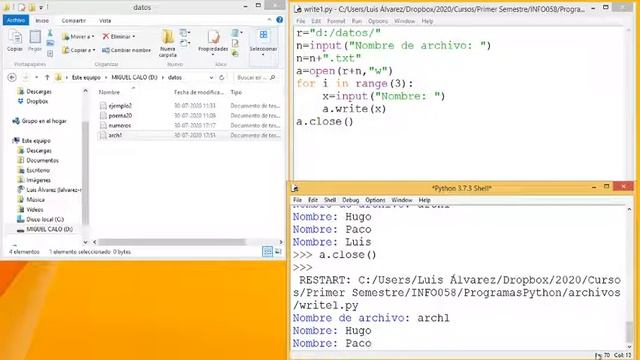Select Música in the navigation pane
Screen dimensions: 640x360
[x=36, y=200]
